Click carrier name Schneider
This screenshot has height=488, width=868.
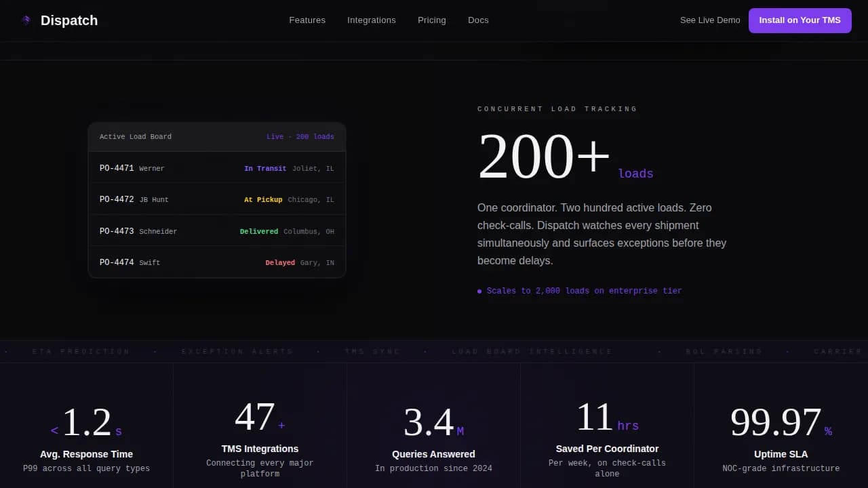158,232
